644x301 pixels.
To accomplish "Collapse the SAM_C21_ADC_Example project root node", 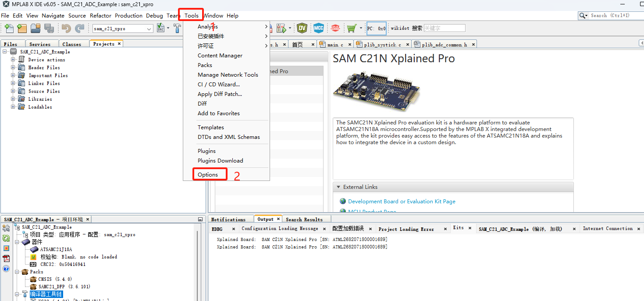I will 5,52.
